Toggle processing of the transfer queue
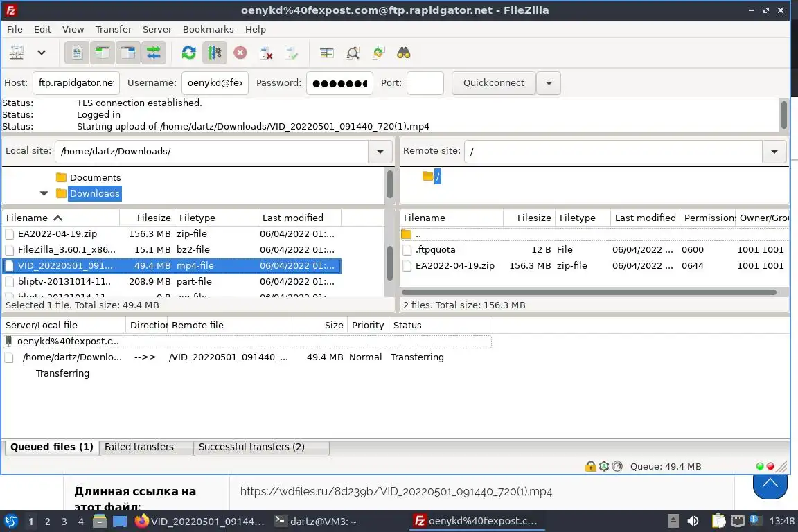Screen dimensions: 798x532 pos(214,53)
